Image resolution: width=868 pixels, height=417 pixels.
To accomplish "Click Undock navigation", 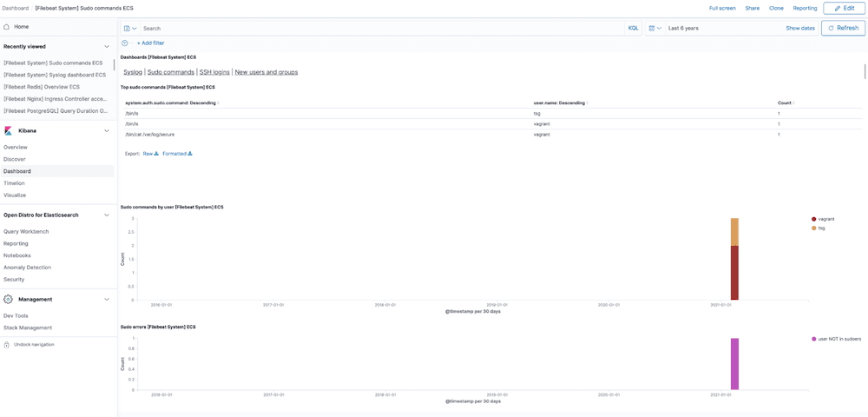I will coord(34,344).
